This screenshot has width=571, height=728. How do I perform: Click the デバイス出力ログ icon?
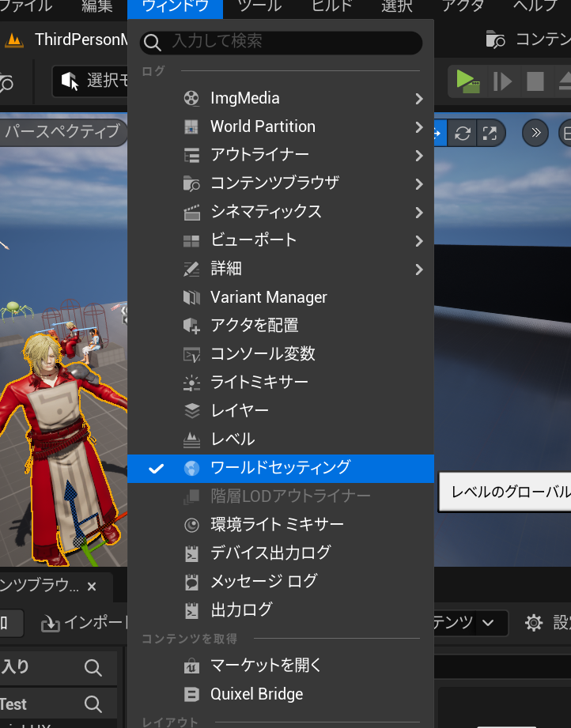click(x=191, y=553)
